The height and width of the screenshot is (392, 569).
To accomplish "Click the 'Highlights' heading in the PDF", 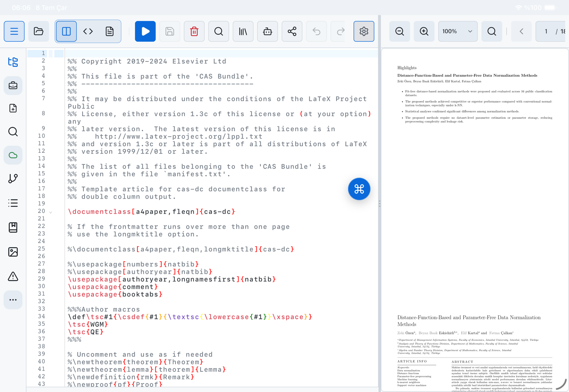I will (x=407, y=68).
